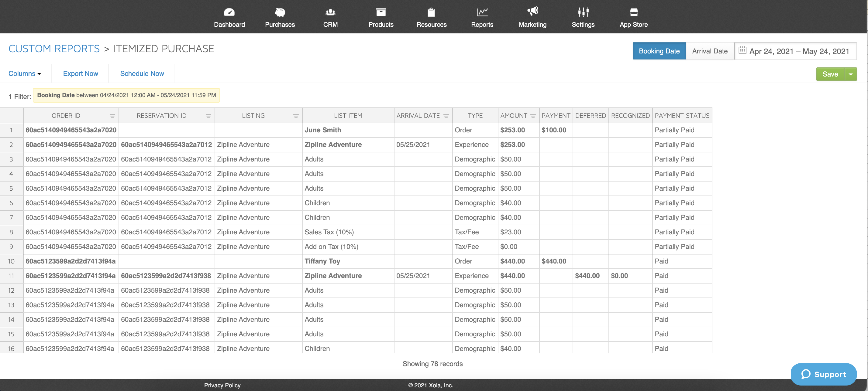Open the Marketing megaphone icon

532,12
